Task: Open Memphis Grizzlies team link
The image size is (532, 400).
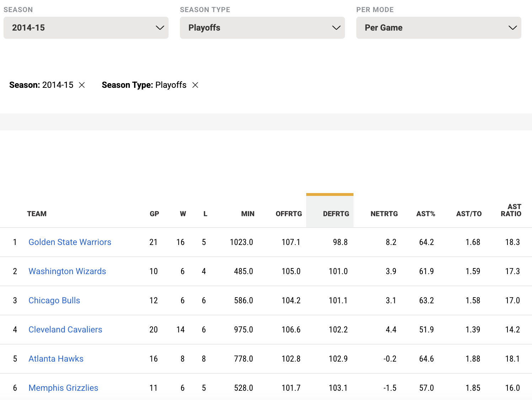Action: pyautogui.click(x=63, y=388)
